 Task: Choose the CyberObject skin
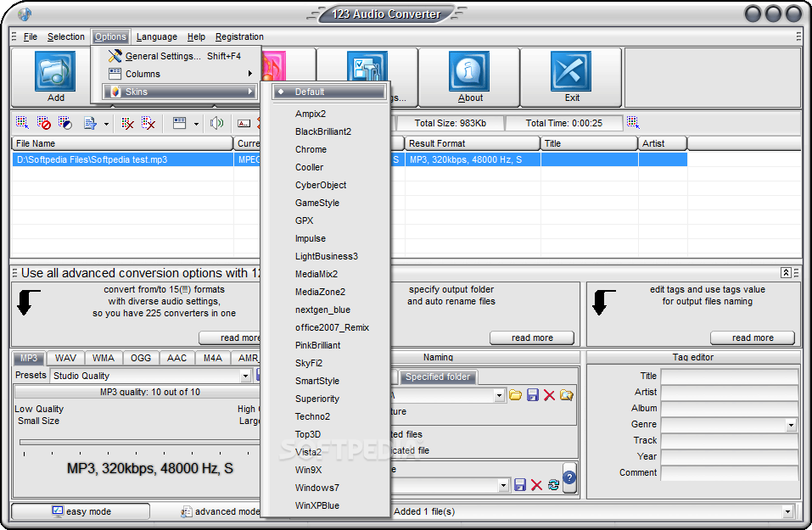[x=321, y=186]
